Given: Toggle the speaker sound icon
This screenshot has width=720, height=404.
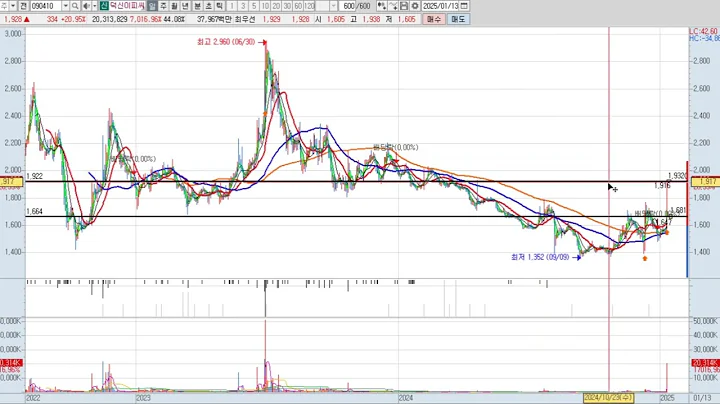Looking at the screenshot, I should (86, 6).
